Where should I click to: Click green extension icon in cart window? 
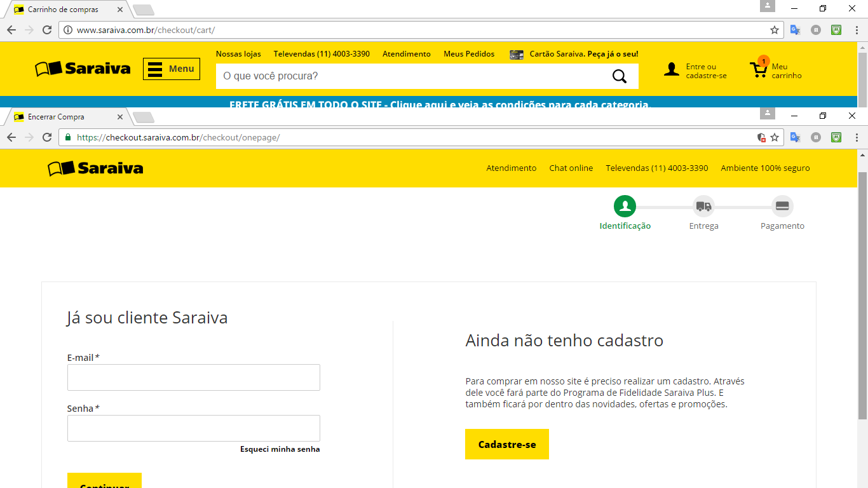pyautogui.click(x=837, y=30)
